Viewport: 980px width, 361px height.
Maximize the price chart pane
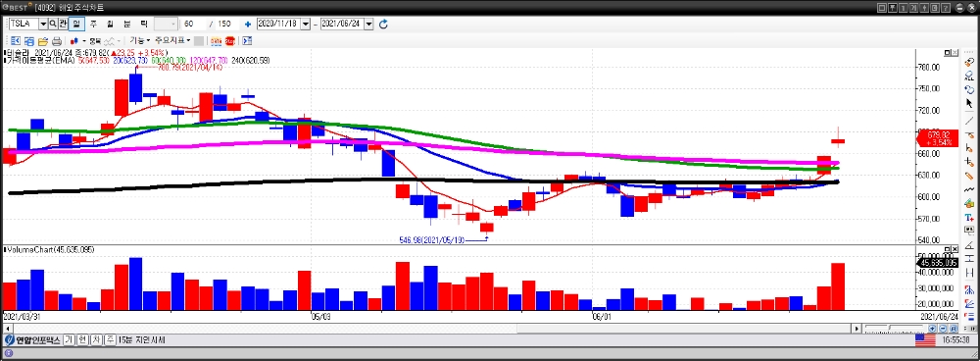pyautogui.click(x=948, y=53)
